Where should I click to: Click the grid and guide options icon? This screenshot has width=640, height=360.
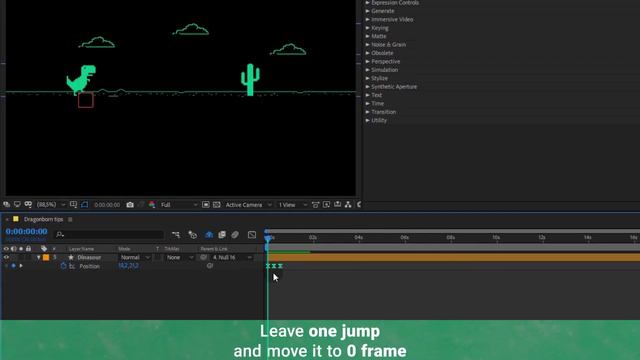pos(73,204)
